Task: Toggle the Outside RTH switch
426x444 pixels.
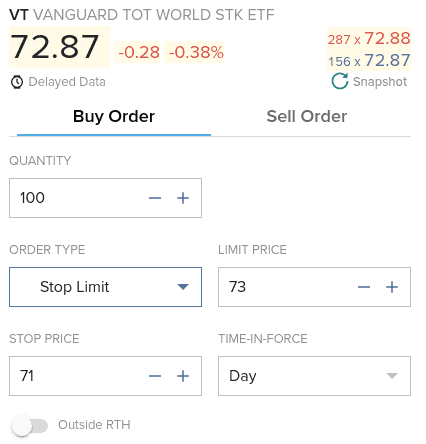Action: pyautogui.click(x=29, y=425)
